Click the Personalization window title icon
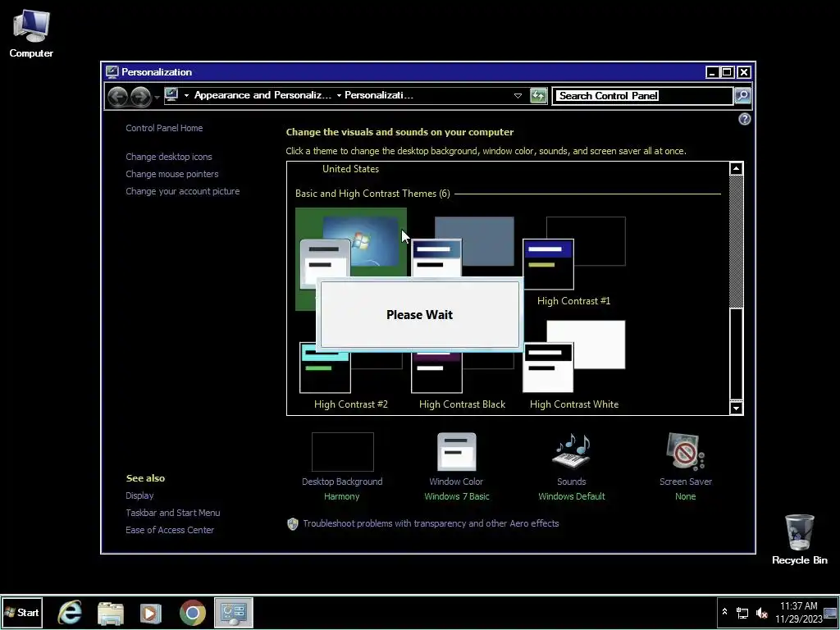Image resolution: width=840 pixels, height=630 pixels. pos(112,72)
